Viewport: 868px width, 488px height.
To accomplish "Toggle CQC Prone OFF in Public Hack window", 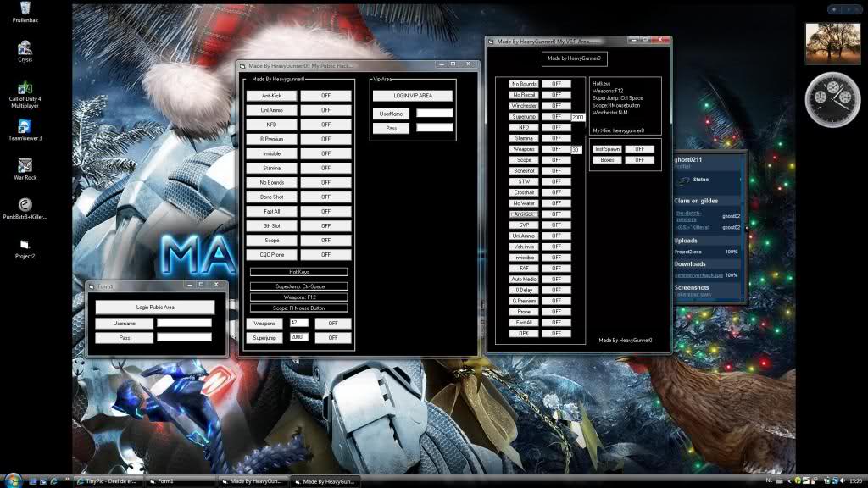I will pos(325,254).
